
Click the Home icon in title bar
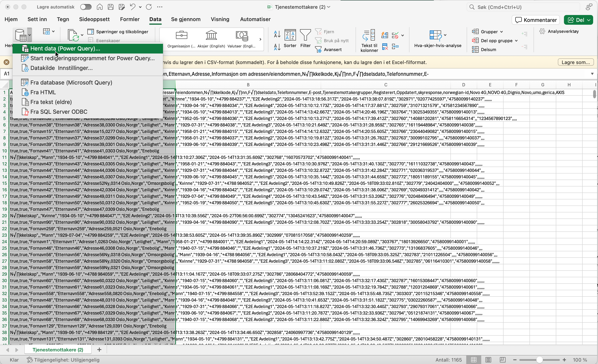click(100, 7)
